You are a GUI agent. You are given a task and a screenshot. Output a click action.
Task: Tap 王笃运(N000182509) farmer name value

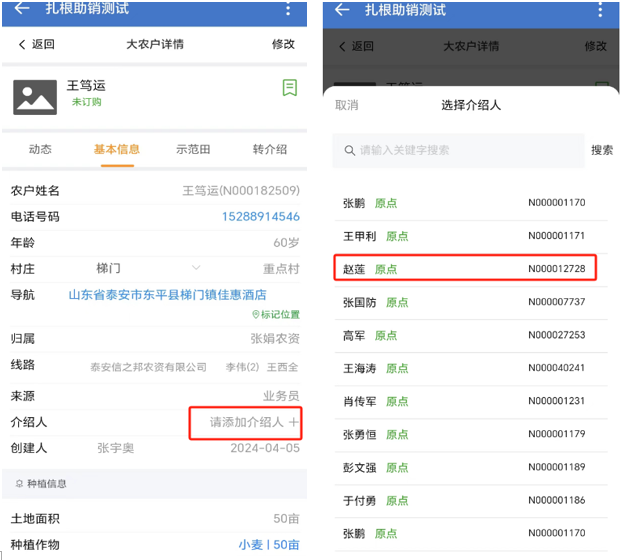tap(241, 191)
